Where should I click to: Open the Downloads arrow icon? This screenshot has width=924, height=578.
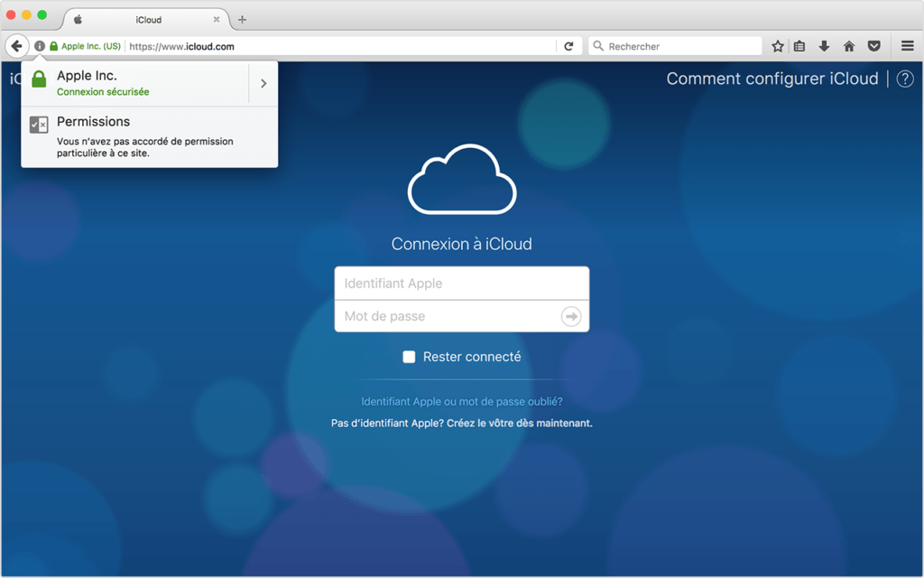point(824,46)
